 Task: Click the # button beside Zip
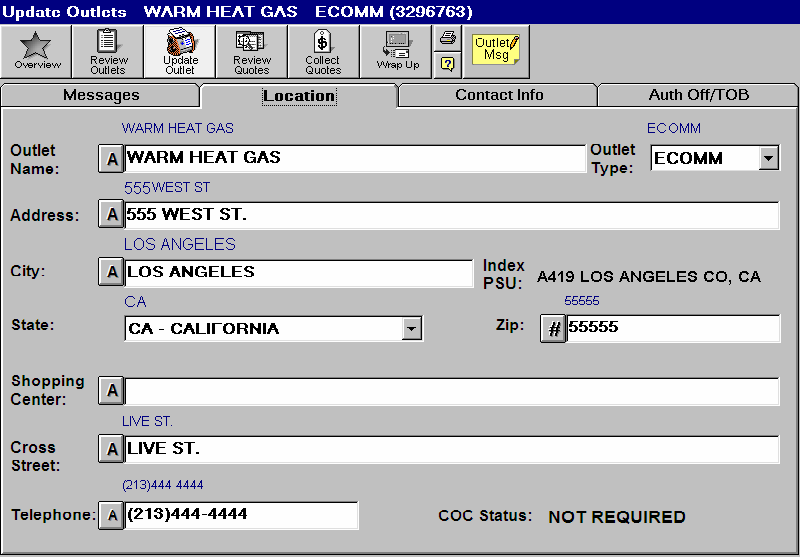coord(553,329)
